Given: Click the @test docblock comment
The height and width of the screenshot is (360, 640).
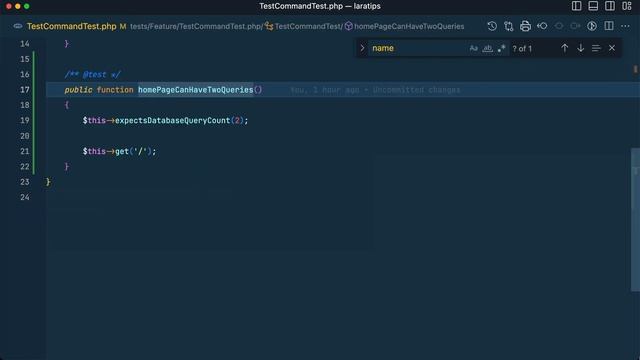Looking at the screenshot, I should [92, 75].
